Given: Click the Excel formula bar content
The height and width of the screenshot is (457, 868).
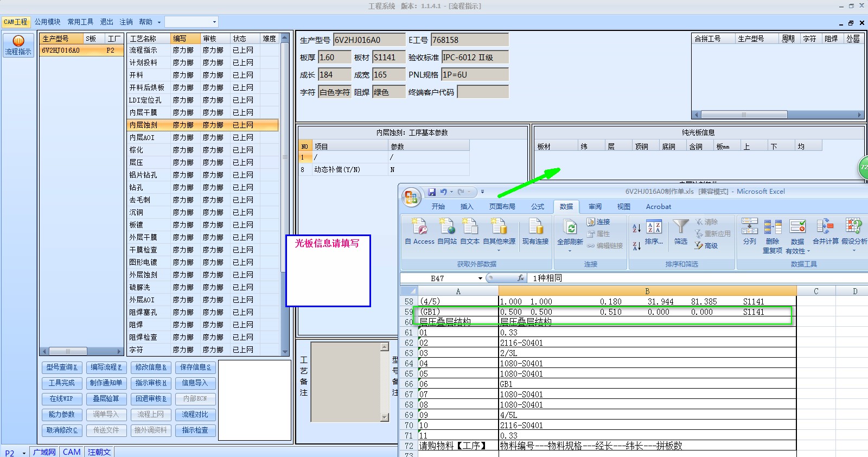Looking at the screenshot, I should 697,278.
